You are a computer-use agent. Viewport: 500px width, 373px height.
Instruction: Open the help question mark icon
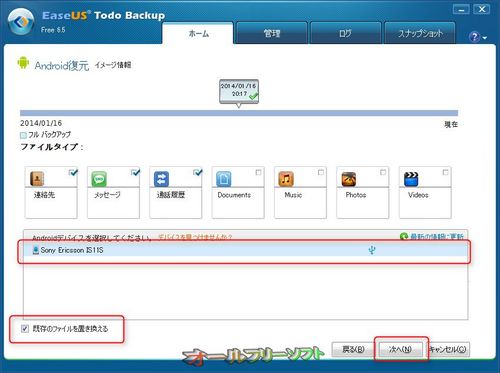(x=474, y=37)
